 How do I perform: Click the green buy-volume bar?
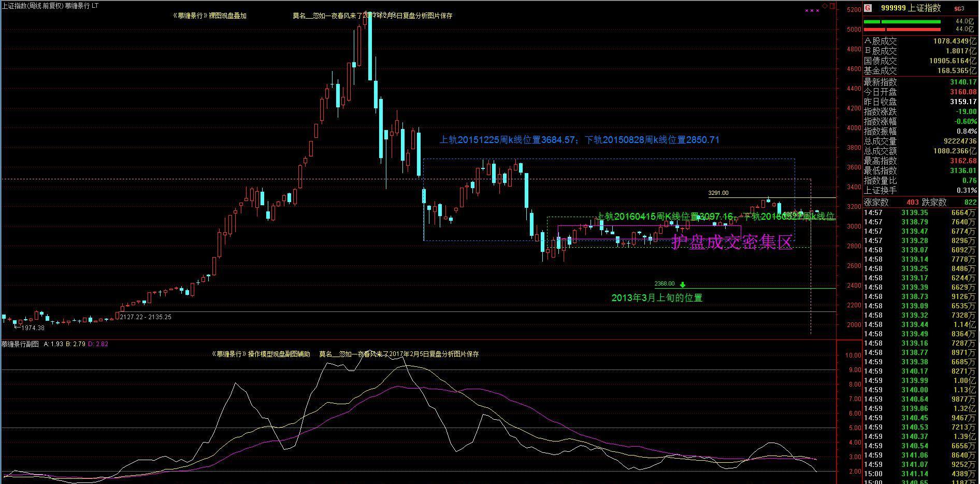click(902, 22)
